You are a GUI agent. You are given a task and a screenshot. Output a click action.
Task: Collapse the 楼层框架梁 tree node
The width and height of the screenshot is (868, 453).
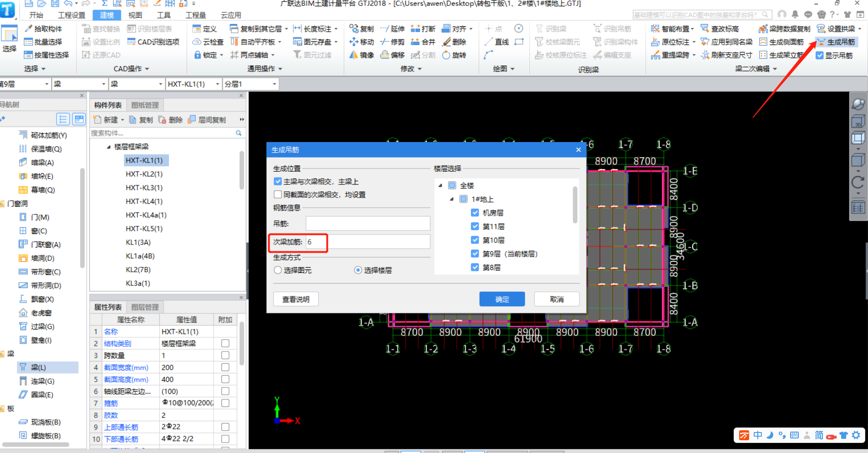click(108, 147)
